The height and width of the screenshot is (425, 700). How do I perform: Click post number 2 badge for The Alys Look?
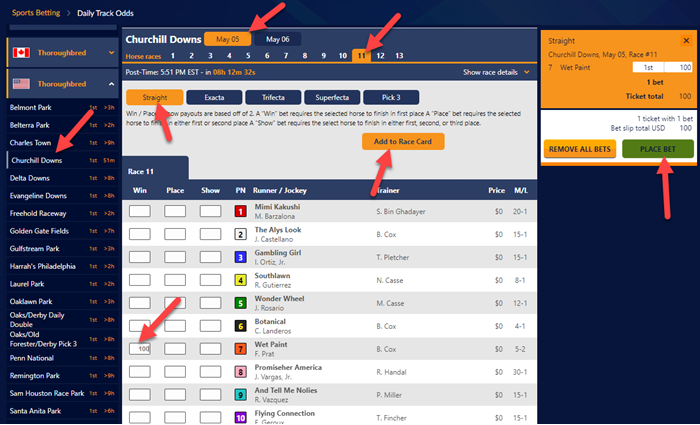[x=241, y=234]
